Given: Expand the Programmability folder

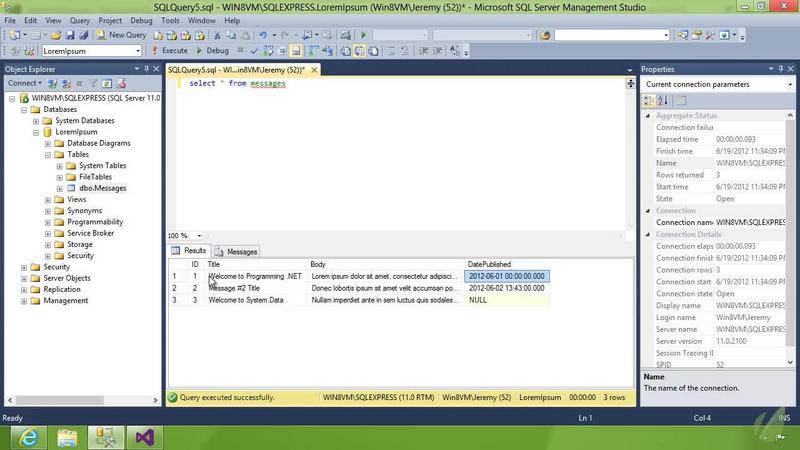Looking at the screenshot, I should pyautogui.click(x=47, y=222).
